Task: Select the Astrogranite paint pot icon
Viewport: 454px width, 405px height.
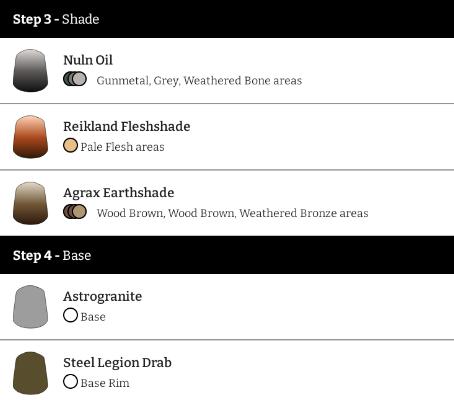Action: pos(30,307)
